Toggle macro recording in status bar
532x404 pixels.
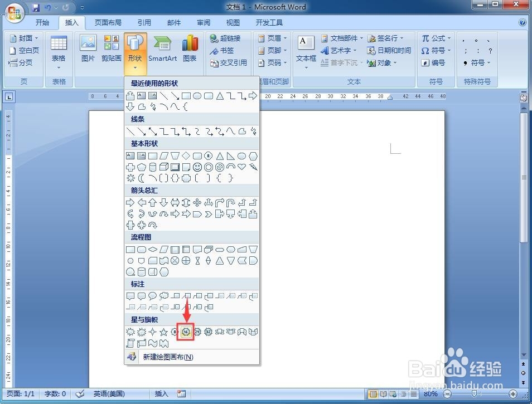click(x=182, y=394)
